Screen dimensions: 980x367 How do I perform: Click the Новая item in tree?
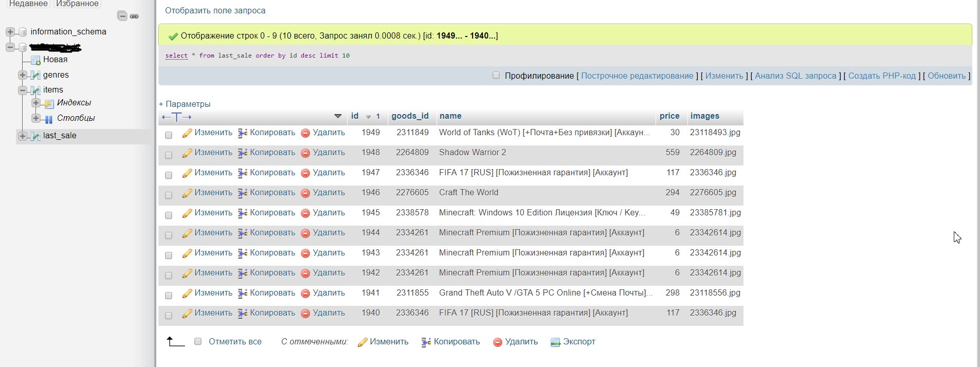[x=55, y=60]
